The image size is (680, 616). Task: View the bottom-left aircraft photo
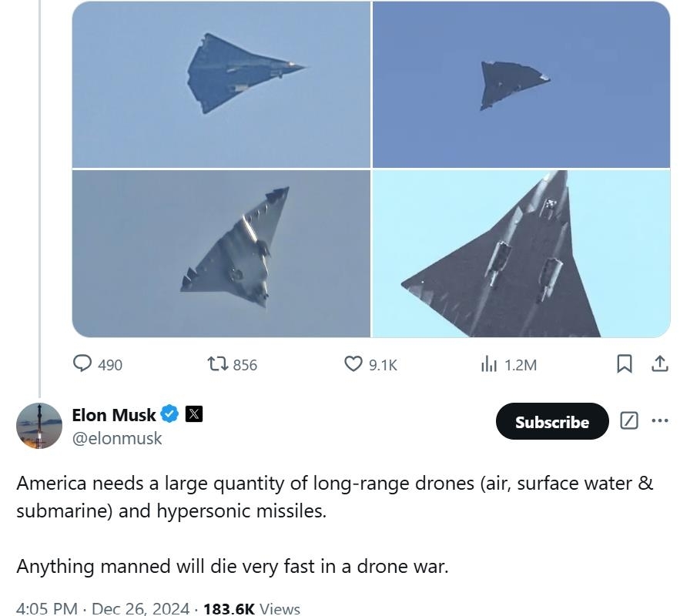222,253
